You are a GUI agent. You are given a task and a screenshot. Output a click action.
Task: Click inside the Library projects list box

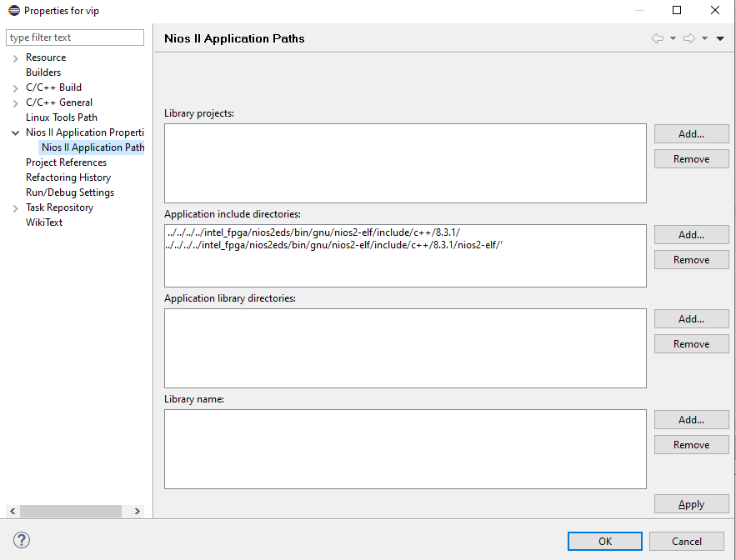click(x=405, y=163)
